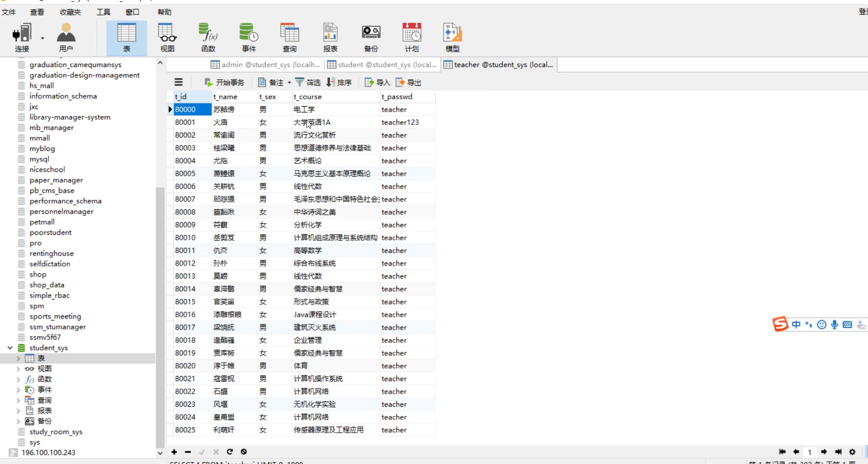Select the 函数 function icon
868x464 pixels.
(208, 37)
